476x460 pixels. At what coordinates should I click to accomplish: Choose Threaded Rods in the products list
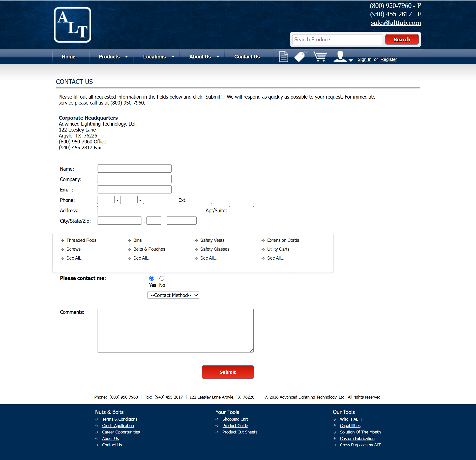click(x=81, y=240)
